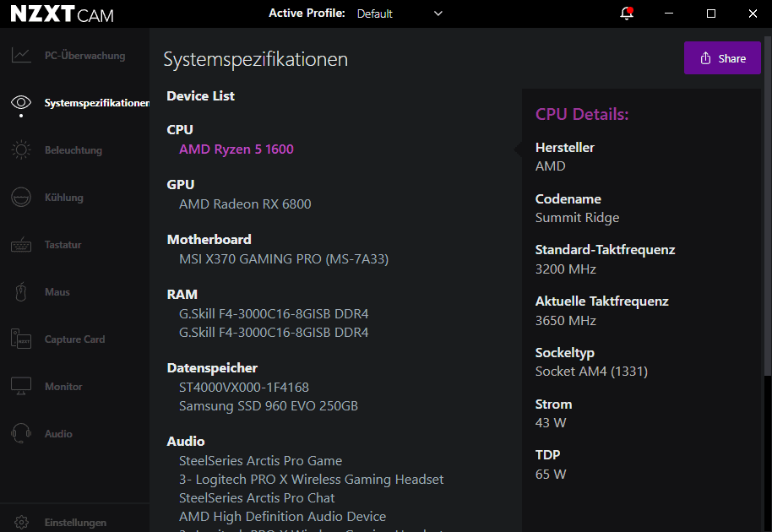Click the Capture Card icon

(21, 339)
